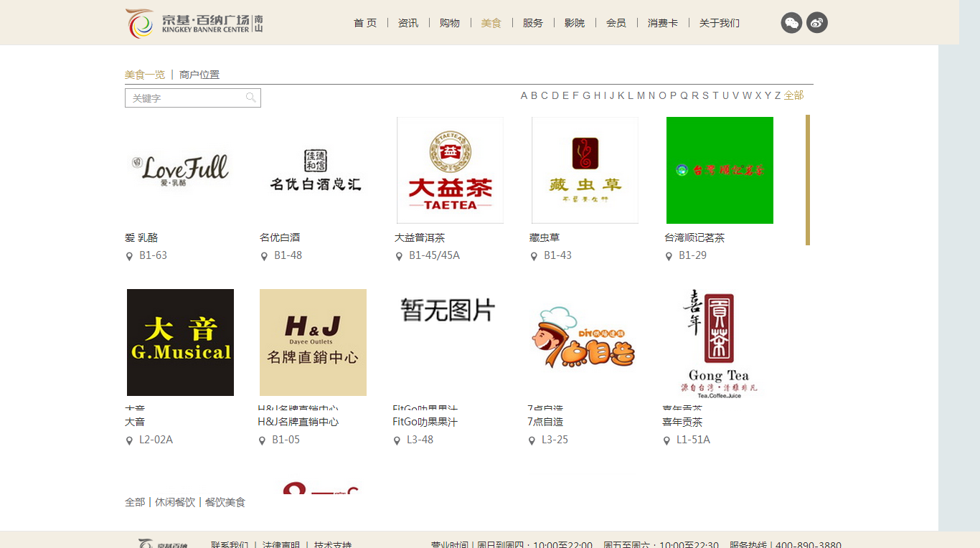Viewport: 980px width, 548px height.
Task: Select the location pin for 喜年贡茶
Action: tap(665, 440)
